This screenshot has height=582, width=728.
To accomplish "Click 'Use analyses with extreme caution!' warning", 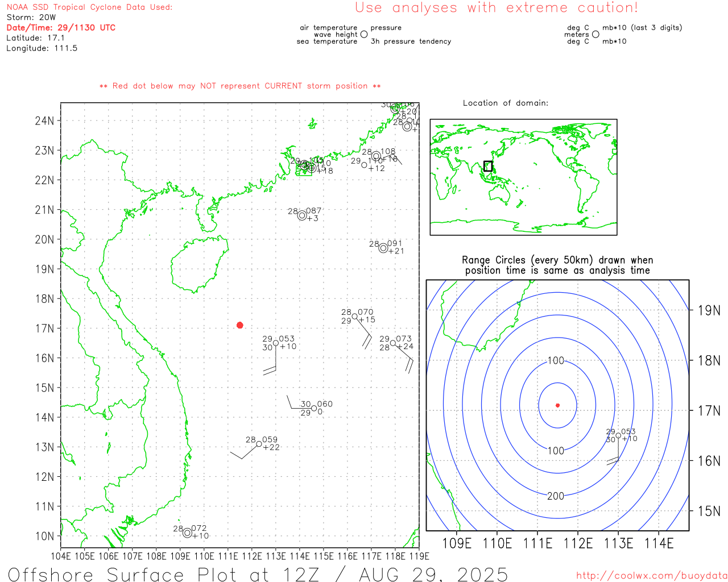I will click(x=497, y=8).
